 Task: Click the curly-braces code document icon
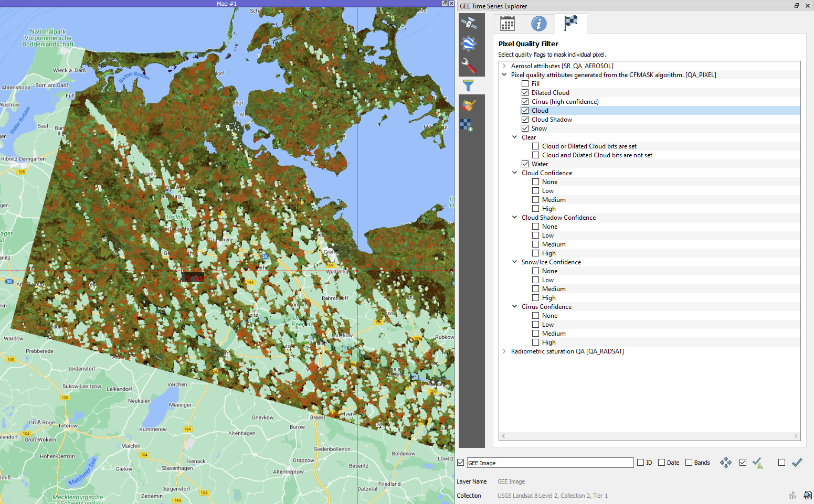tap(793, 496)
